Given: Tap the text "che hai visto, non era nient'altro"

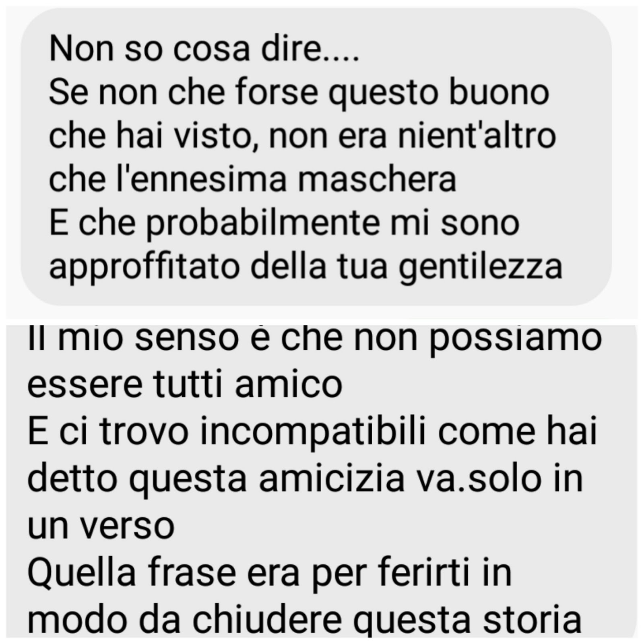Looking at the screenshot, I should tap(302, 136).
